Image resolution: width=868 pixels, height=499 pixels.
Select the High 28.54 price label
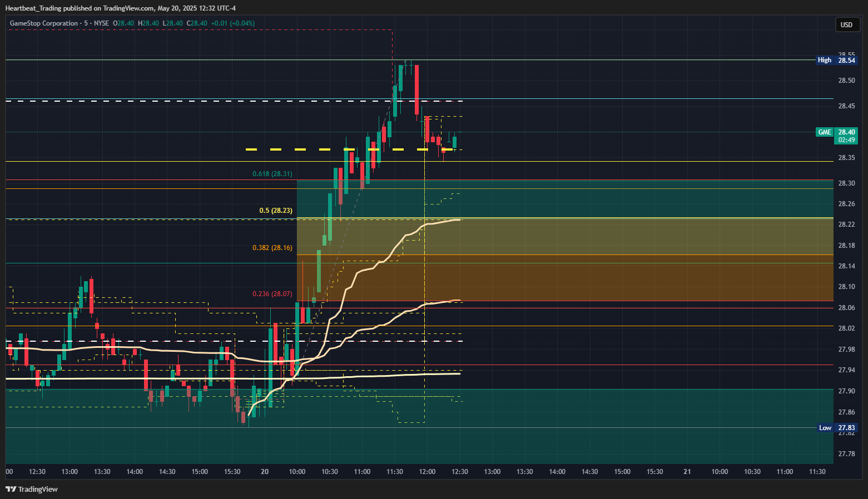[836, 60]
